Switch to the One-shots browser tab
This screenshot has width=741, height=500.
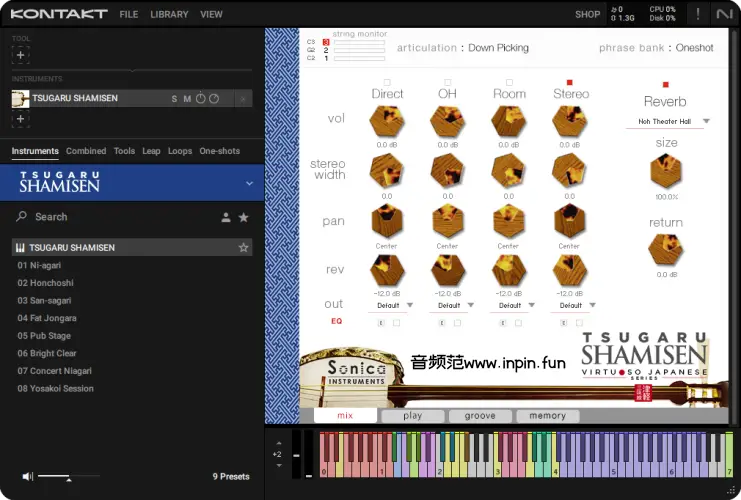(x=220, y=151)
